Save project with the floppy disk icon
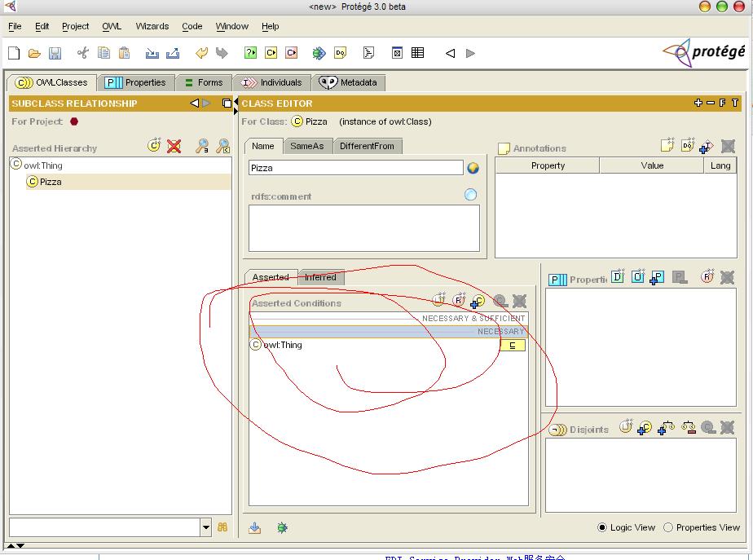The image size is (753, 560). [x=55, y=53]
